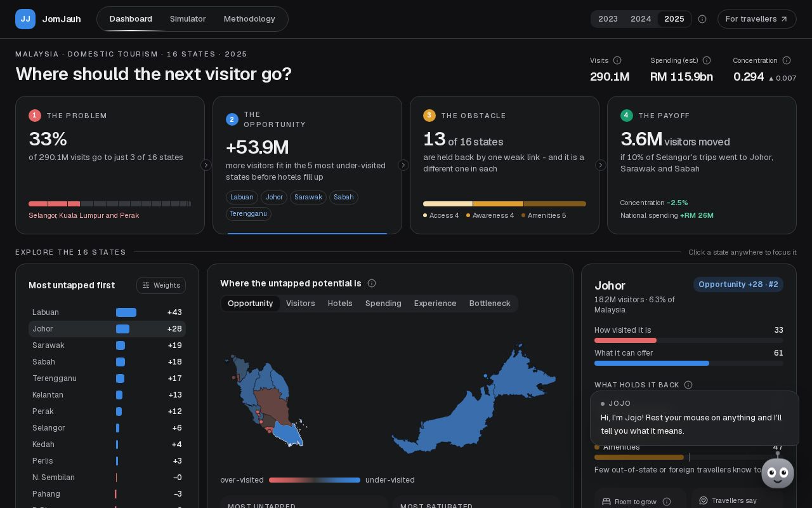Click info icon next to Room to grow
The height and width of the screenshot is (508, 812).
(667, 502)
